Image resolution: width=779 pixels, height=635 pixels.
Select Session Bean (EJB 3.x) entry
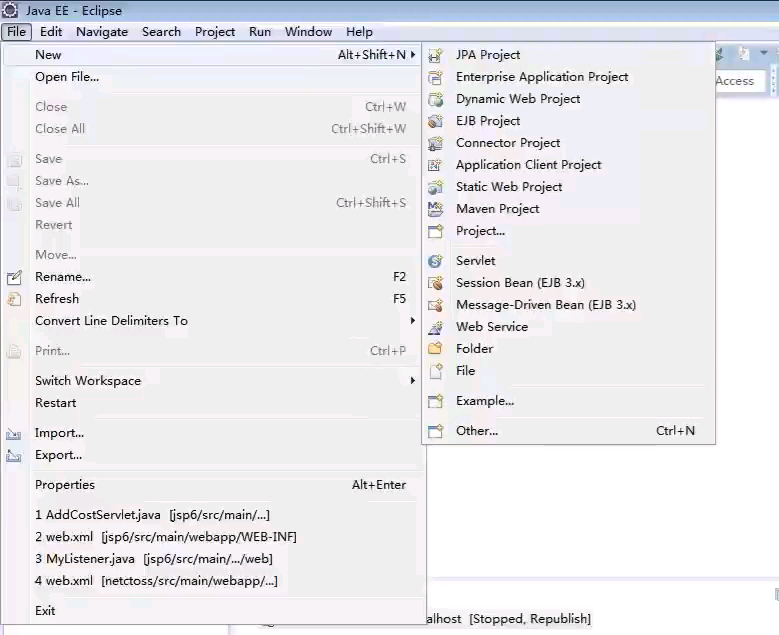(x=568, y=283)
